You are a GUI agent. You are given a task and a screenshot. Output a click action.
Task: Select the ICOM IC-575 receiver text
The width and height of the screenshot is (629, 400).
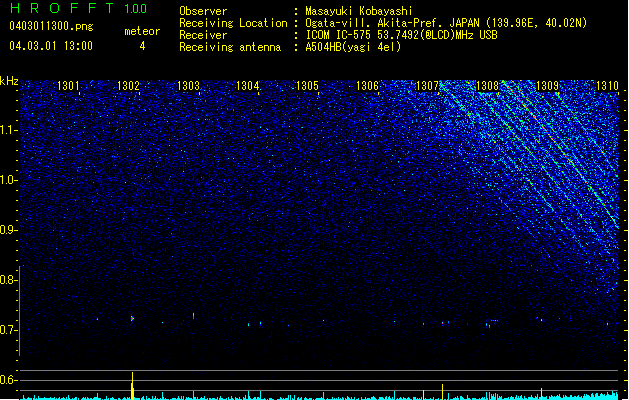coord(402,35)
